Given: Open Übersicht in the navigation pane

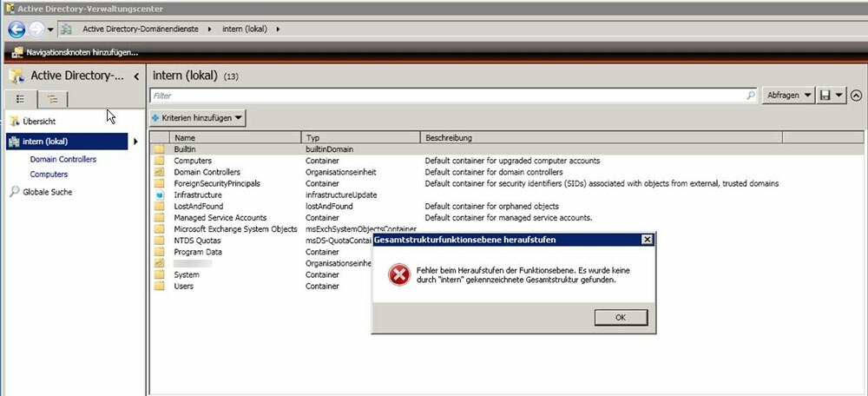Looking at the screenshot, I should [39, 122].
